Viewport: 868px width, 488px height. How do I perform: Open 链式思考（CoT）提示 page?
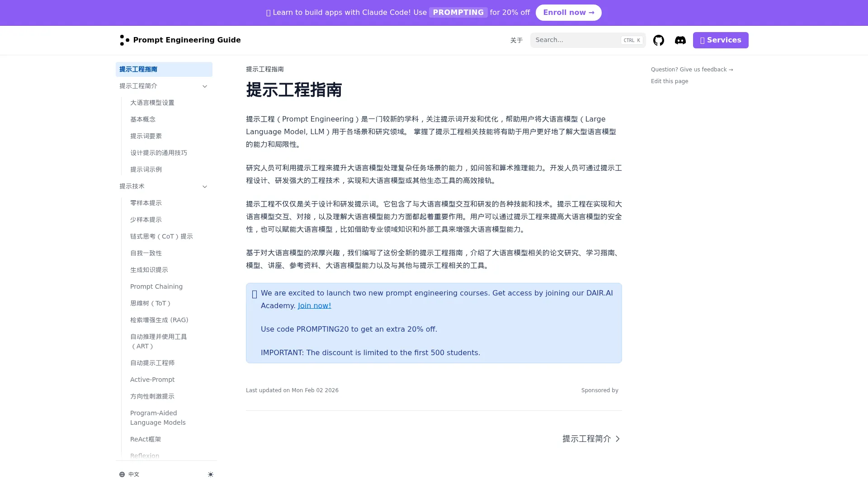169,236
